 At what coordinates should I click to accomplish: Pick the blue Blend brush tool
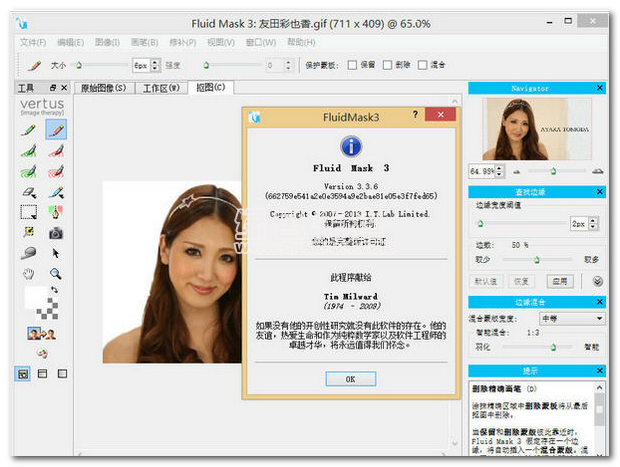(56, 193)
